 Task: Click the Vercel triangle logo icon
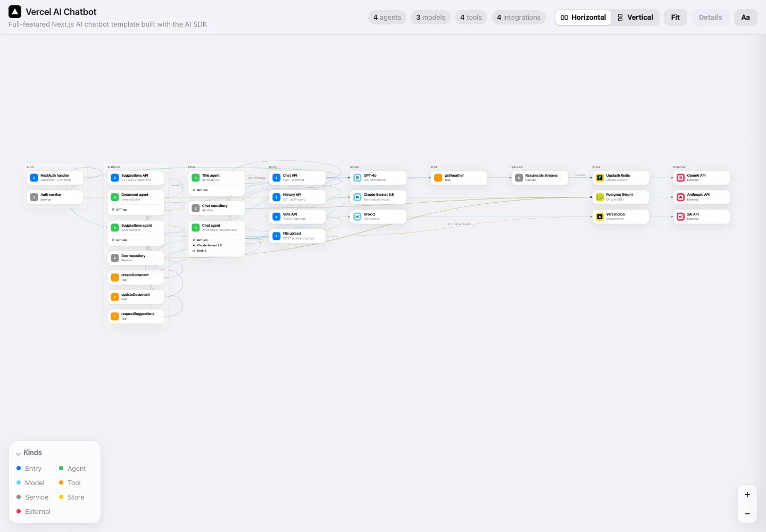15,12
